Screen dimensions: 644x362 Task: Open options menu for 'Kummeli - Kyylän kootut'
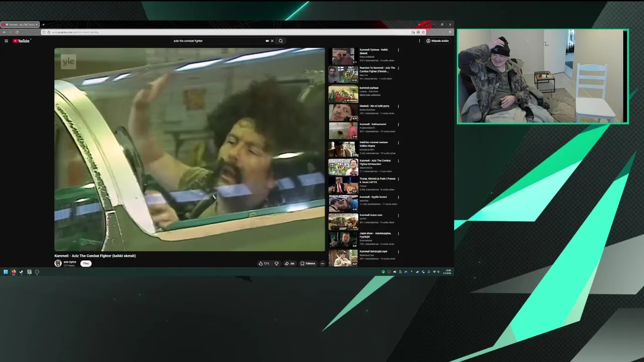pos(398,197)
